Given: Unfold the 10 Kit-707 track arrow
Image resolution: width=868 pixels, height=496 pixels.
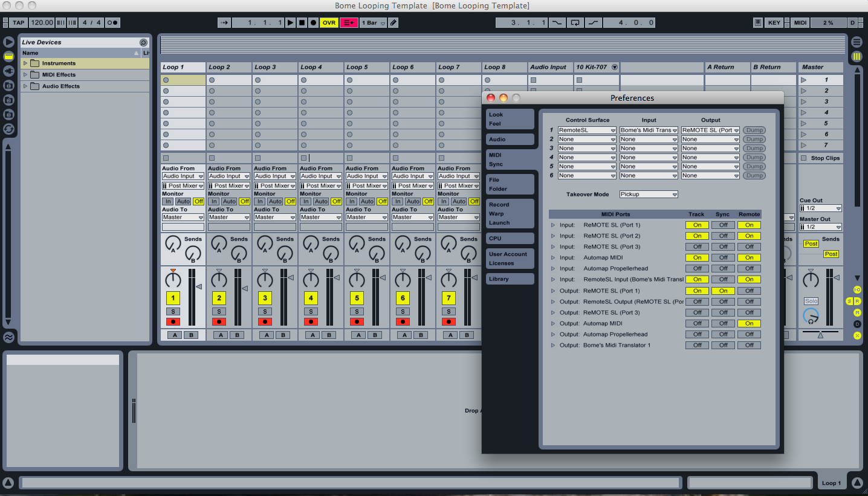Looking at the screenshot, I should click(x=615, y=67).
